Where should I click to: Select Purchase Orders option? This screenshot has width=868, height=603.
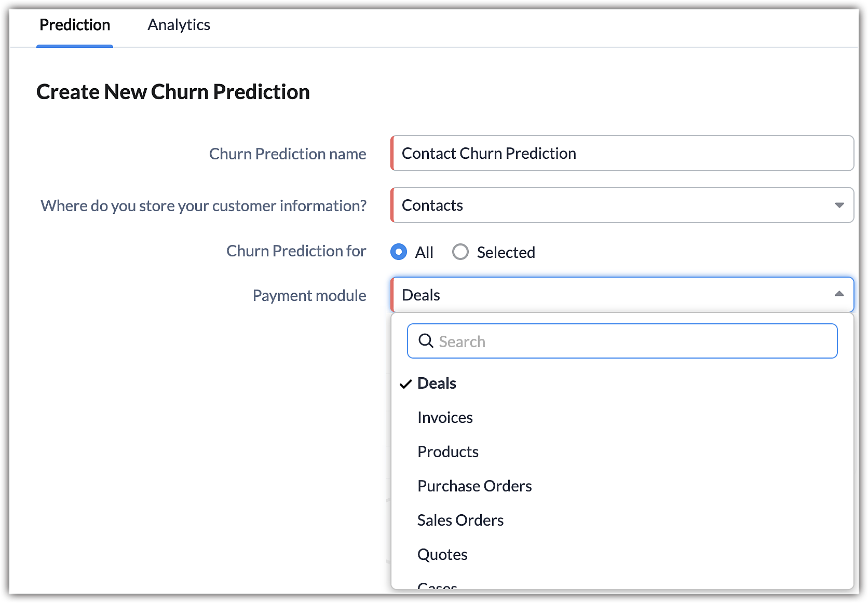click(x=474, y=486)
